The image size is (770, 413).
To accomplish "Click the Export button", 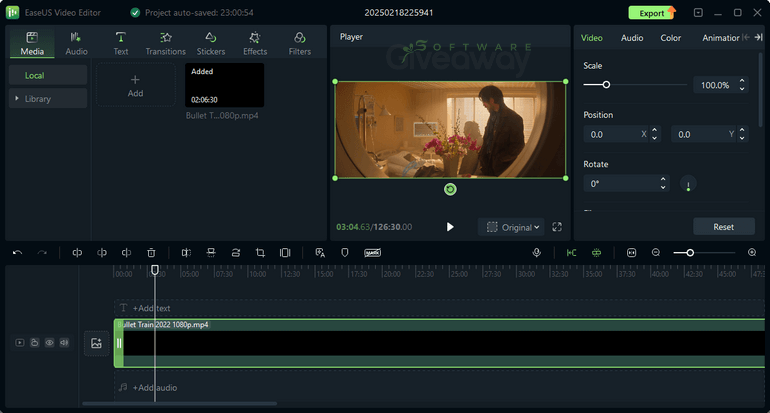I will coord(652,13).
